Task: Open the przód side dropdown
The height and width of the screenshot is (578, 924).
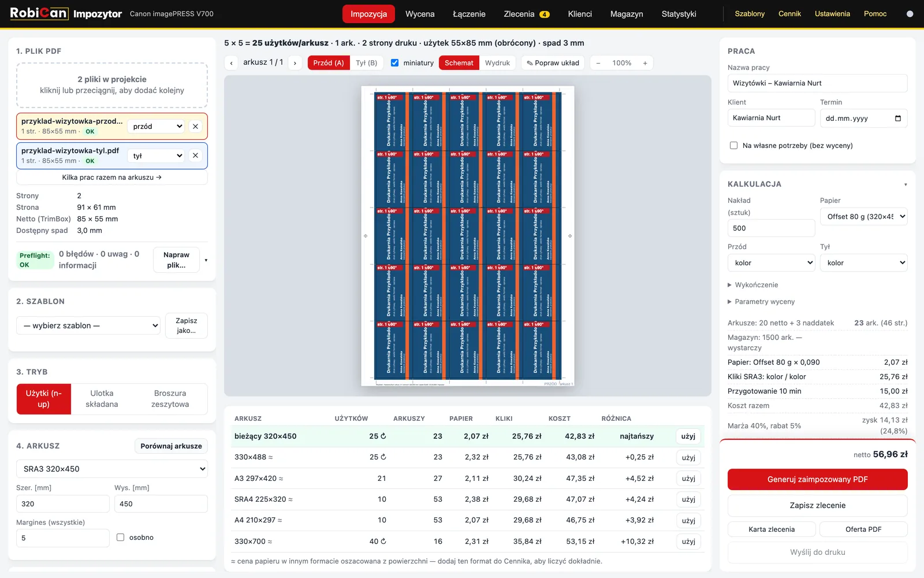Action: tap(157, 127)
